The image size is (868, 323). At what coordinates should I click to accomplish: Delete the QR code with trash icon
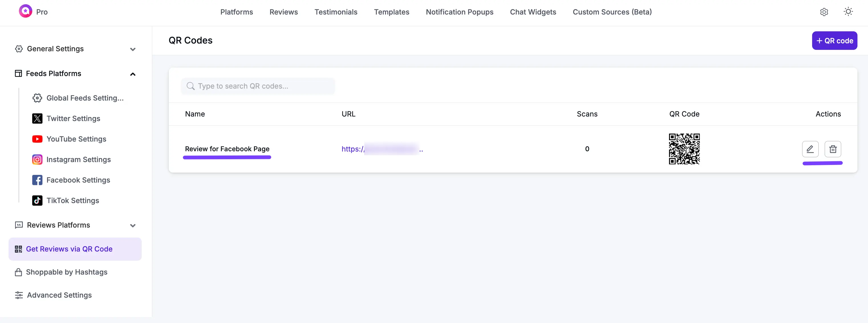click(832, 149)
